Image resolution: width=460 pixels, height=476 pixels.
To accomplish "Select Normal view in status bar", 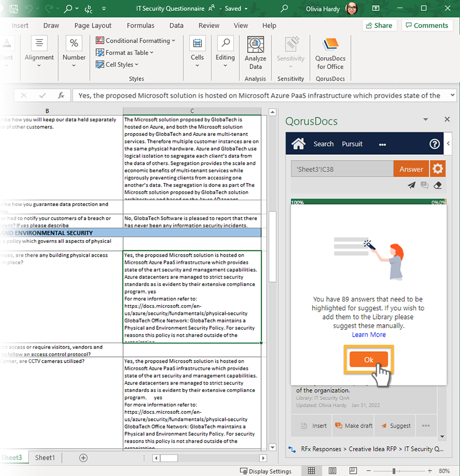I will coord(311,471).
